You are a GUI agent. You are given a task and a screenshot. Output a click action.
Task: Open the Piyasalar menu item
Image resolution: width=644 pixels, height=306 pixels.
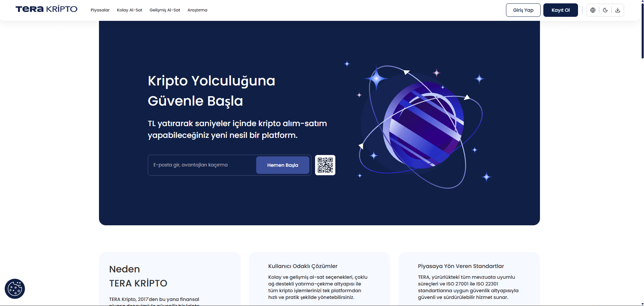point(100,10)
